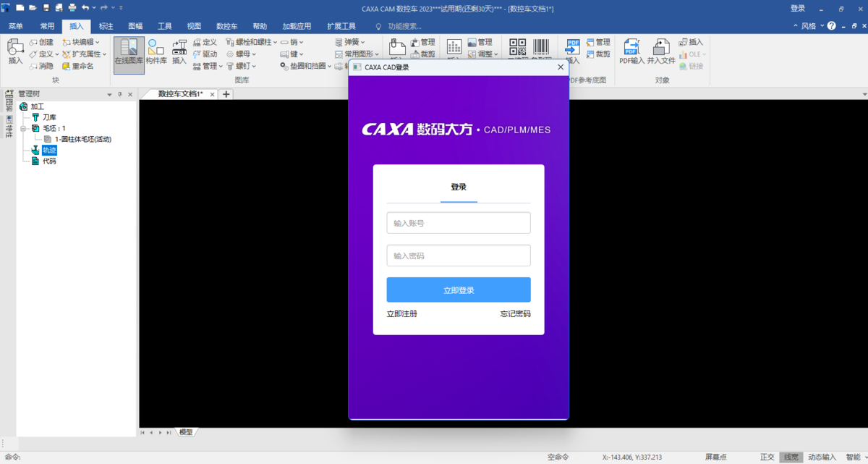Toggle 动态输入 dynamic input mode

[822, 457]
